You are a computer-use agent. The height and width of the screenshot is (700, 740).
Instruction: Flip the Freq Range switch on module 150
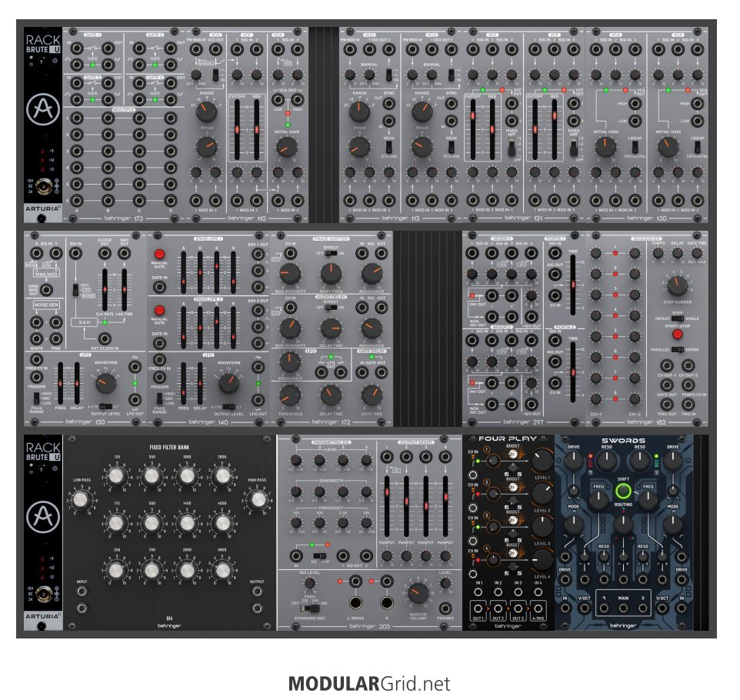tap(37, 397)
